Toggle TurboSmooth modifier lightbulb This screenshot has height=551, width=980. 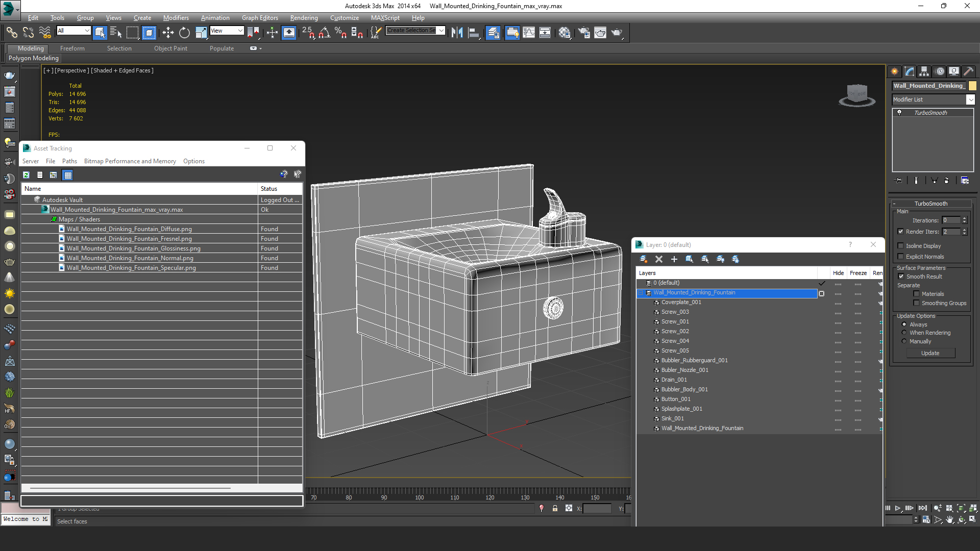(x=899, y=113)
